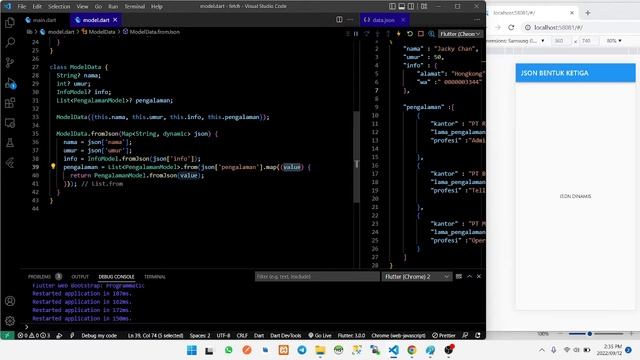Open the File menu
Image resolution: width=640 pixels, height=360 pixels.
22,7
